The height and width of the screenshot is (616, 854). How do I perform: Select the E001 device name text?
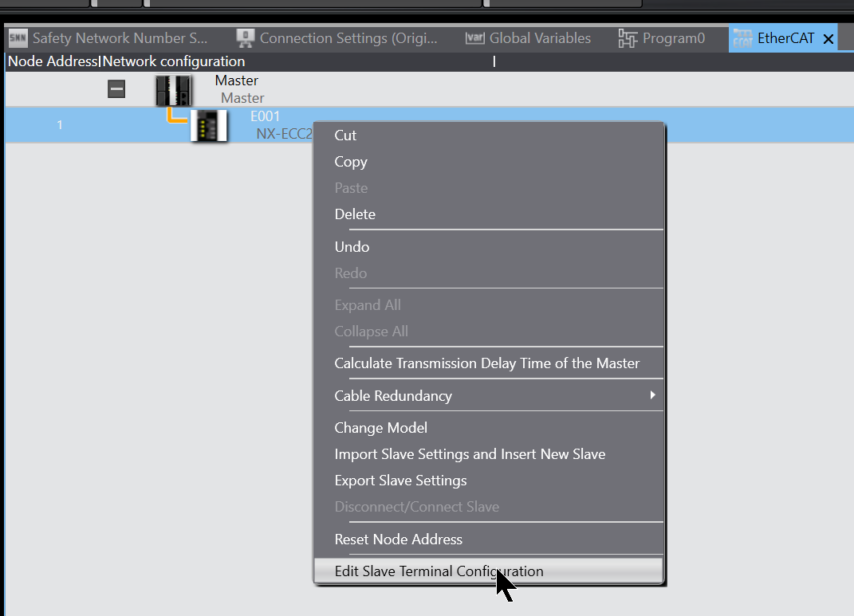click(x=265, y=116)
